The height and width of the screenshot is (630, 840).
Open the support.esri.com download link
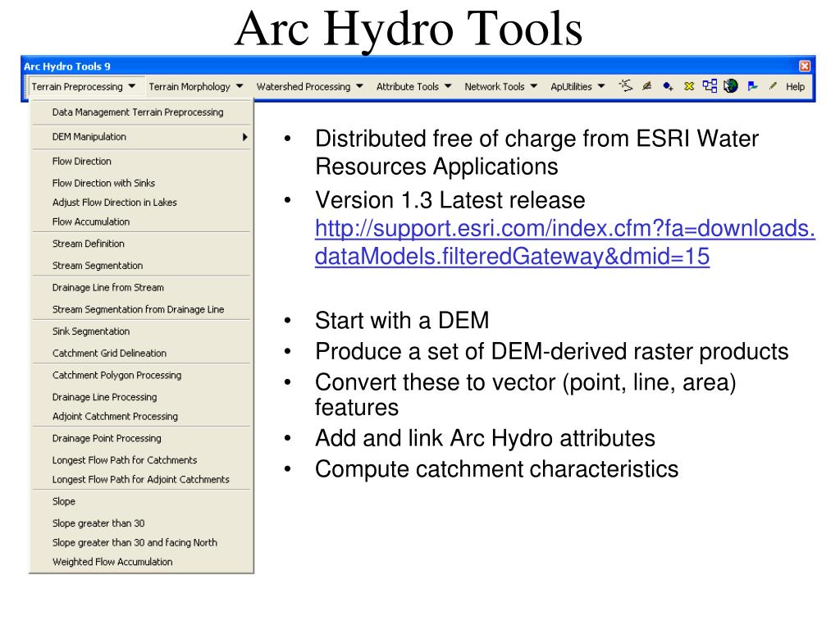[564, 242]
